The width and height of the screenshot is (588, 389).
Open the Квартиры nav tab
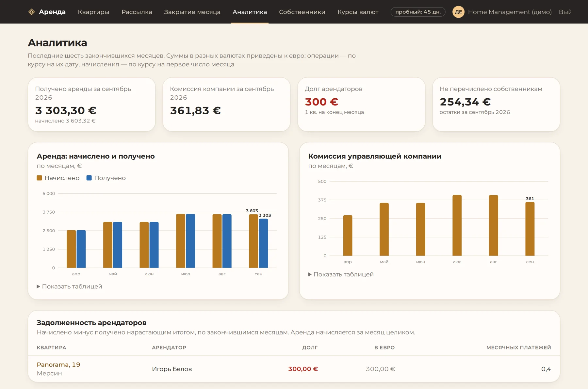(93, 12)
